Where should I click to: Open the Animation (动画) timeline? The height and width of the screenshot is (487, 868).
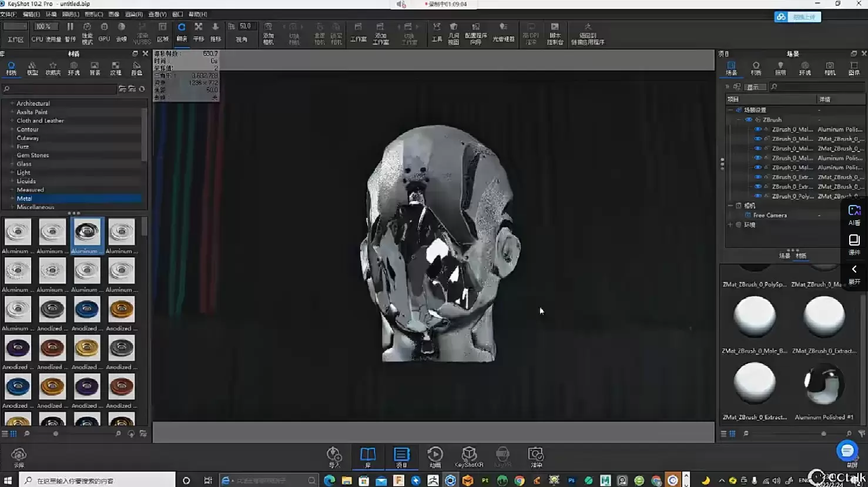[x=435, y=457]
